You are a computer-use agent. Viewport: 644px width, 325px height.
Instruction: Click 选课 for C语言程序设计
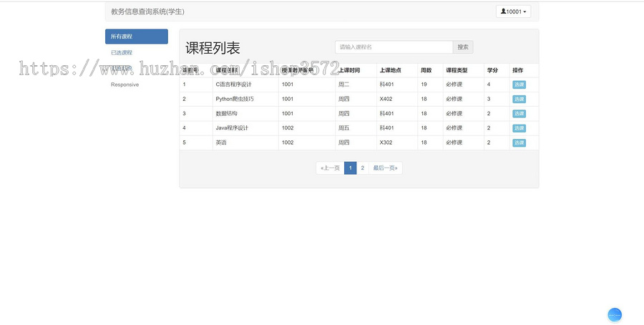point(519,84)
